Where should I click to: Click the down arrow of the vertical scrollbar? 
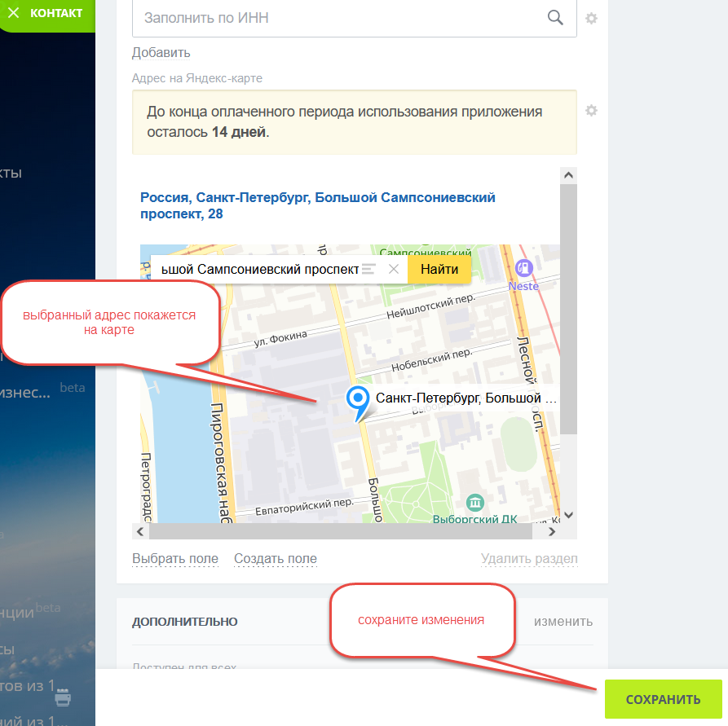click(x=568, y=515)
